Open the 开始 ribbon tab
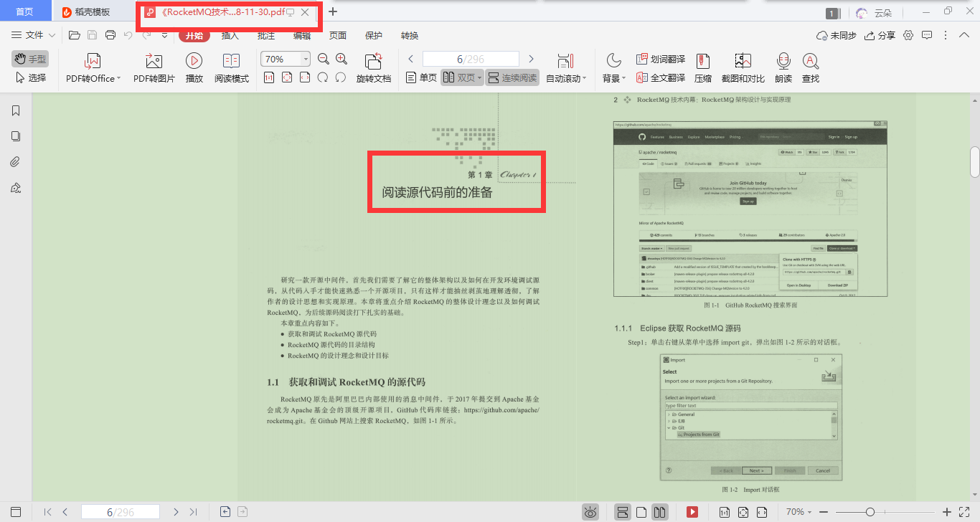The width and height of the screenshot is (980, 522). click(194, 35)
